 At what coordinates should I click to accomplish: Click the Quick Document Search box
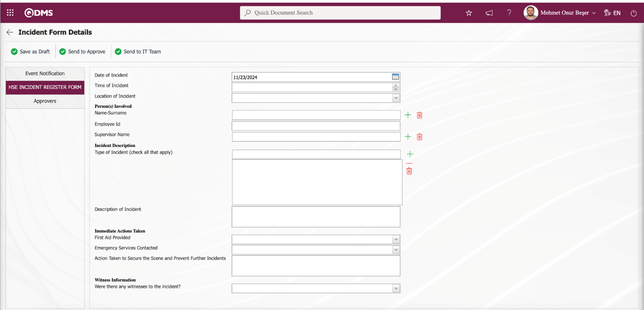coord(340,13)
